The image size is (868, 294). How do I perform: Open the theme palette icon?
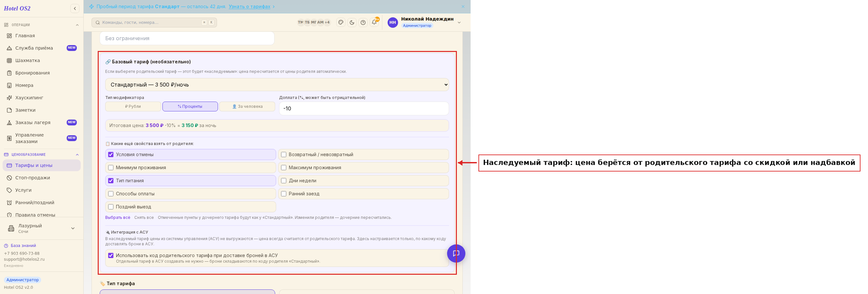click(341, 23)
